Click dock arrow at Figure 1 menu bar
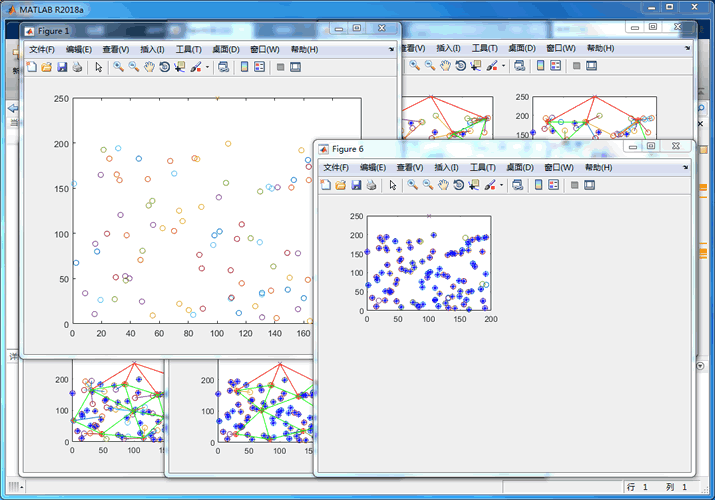Viewport: 715px width, 500px height. pos(392,49)
